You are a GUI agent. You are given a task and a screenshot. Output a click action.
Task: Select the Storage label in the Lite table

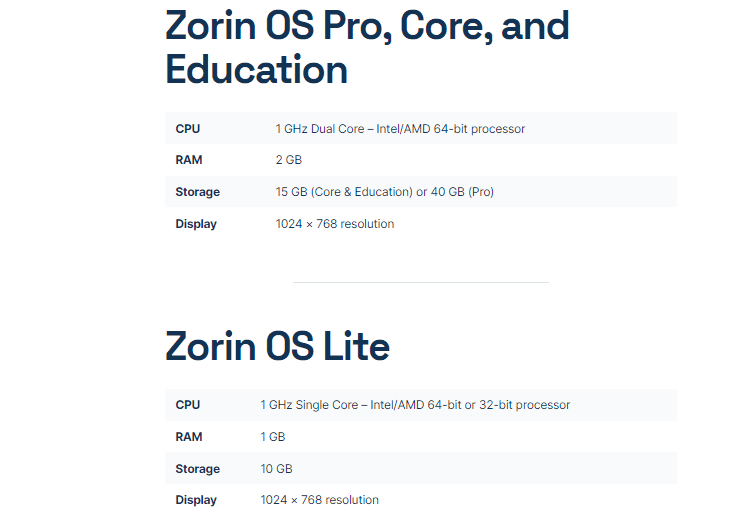point(198,469)
